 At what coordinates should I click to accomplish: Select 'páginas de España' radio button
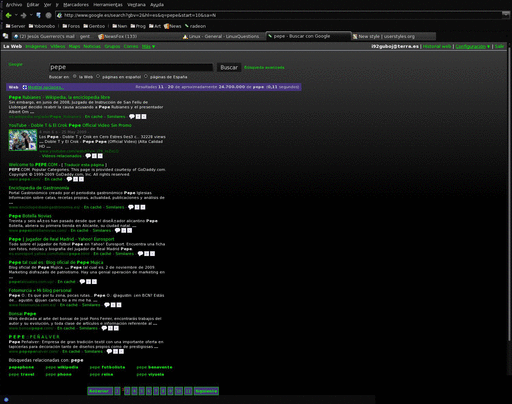146,76
